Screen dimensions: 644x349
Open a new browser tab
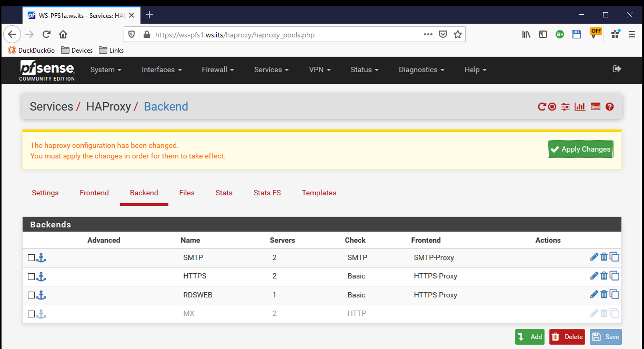(149, 15)
